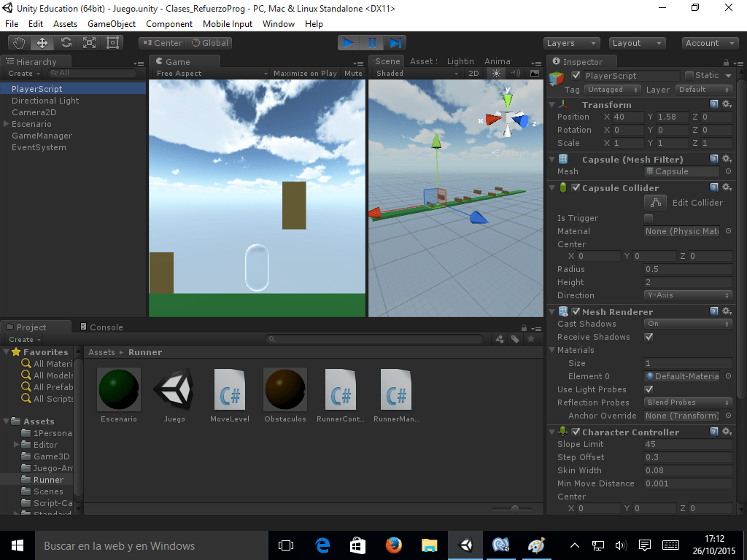This screenshot has width=747, height=560.
Task: Open the Layers dropdown
Action: [x=571, y=43]
